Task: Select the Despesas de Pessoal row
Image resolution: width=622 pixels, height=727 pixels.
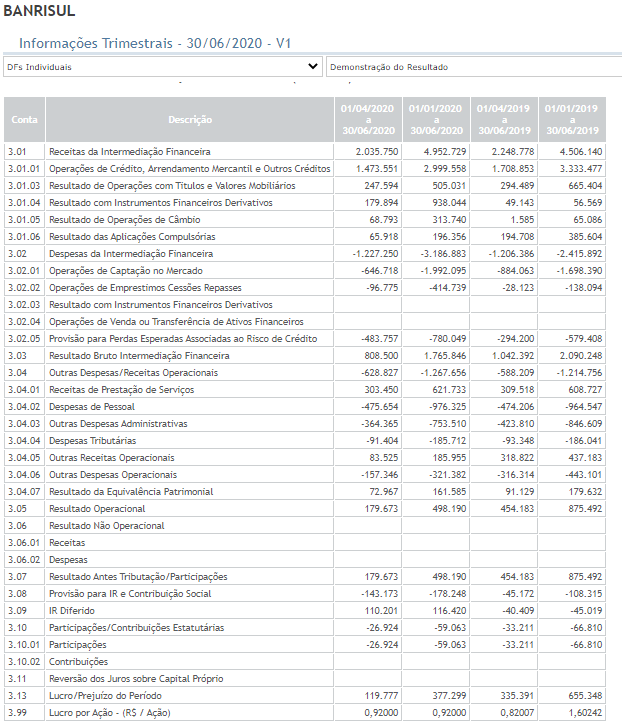Action: (305, 407)
